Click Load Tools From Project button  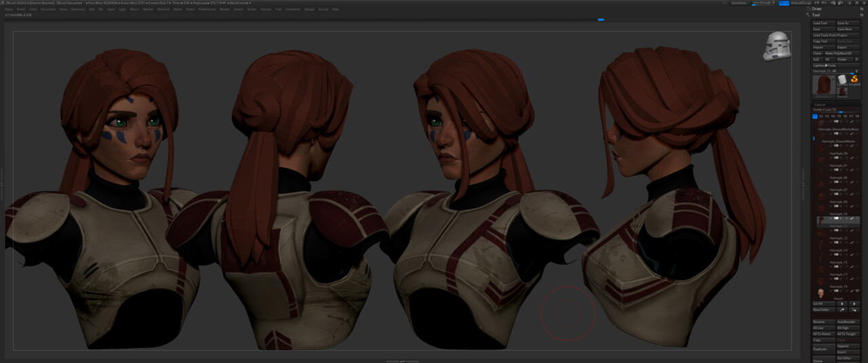click(x=836, y=35)
